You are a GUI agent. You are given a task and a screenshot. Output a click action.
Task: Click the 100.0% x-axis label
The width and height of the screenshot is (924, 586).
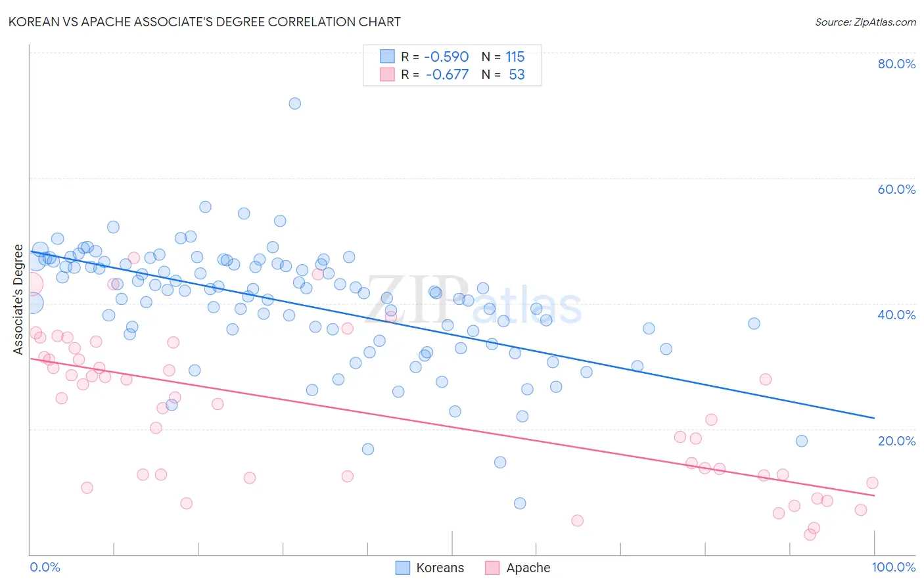894,567
